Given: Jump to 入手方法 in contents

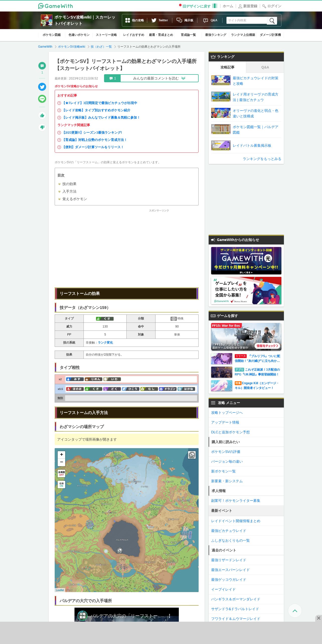Looking at the screenshot, I should [69, 191].
